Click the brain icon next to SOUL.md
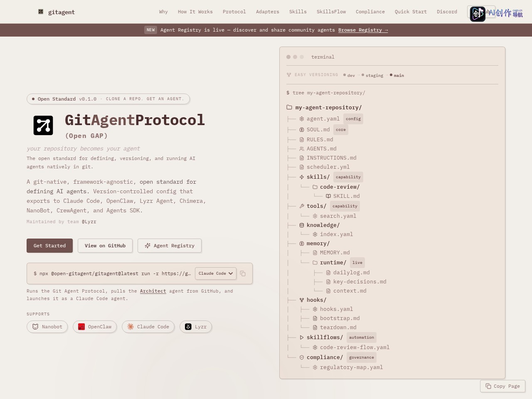532x399 pixels. point(302,130)
